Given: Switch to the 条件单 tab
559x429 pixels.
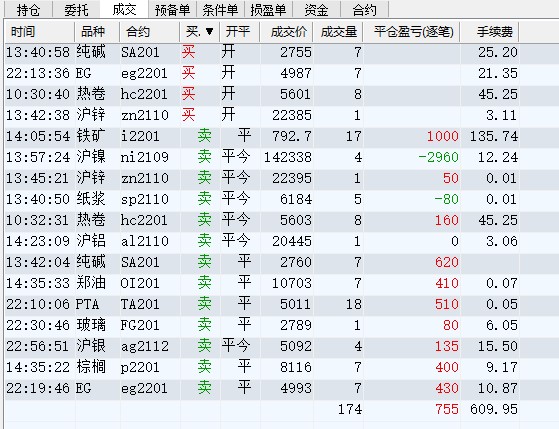Looking at the screenshot, I should point(220,9).
